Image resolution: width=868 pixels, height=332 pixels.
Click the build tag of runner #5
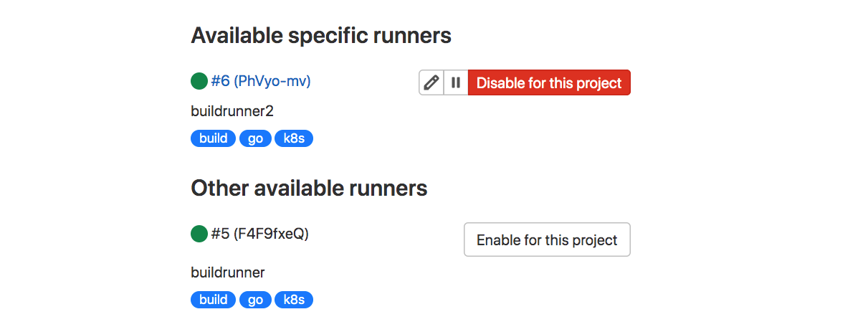point(214,300)
